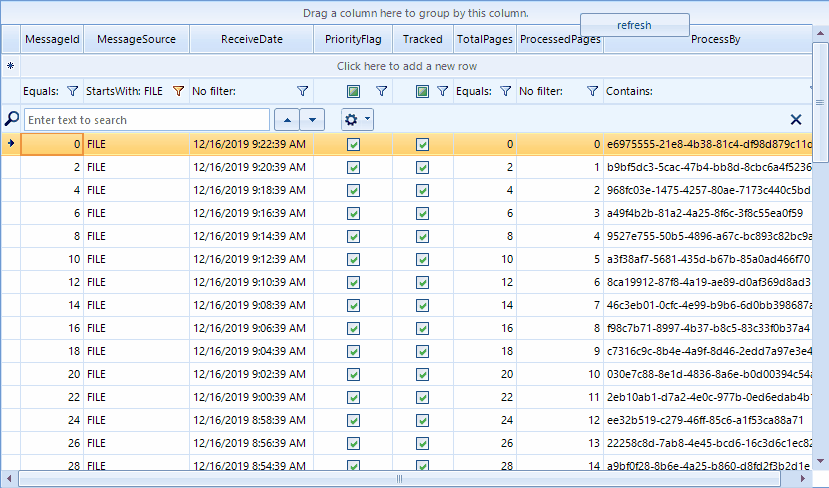Uncheck PriorityFlag for MessageId 0 row
Viewport: 829px width, 488px height.
tap(353, 144)
